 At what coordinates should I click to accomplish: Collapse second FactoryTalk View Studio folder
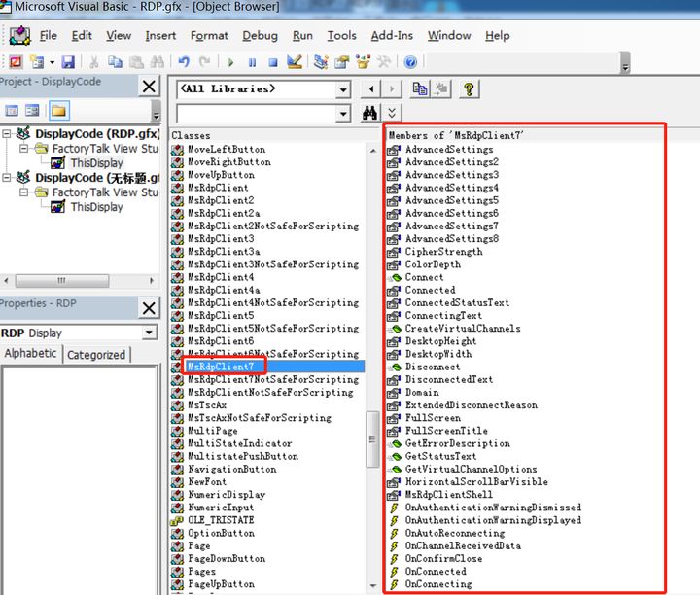coord(23,192)
